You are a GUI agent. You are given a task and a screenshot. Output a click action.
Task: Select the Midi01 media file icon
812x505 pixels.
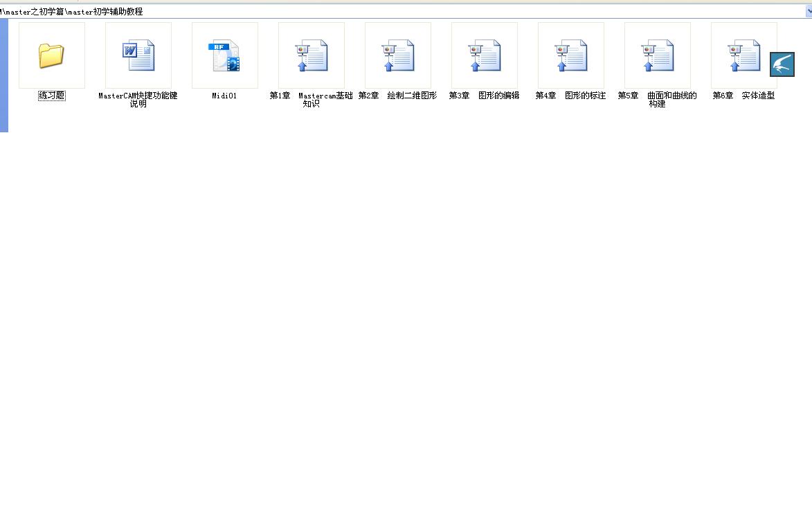(x=225, y=55)
